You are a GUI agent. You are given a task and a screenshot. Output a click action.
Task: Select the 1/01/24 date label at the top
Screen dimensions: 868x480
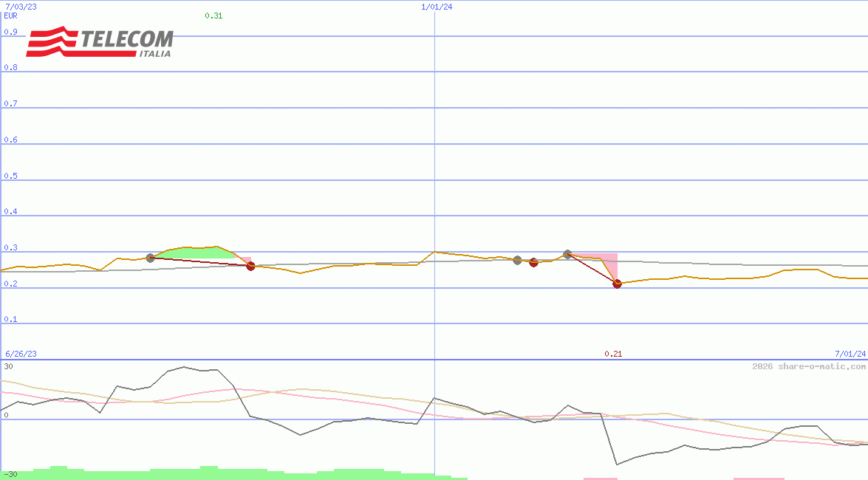[x=437, y=7]
